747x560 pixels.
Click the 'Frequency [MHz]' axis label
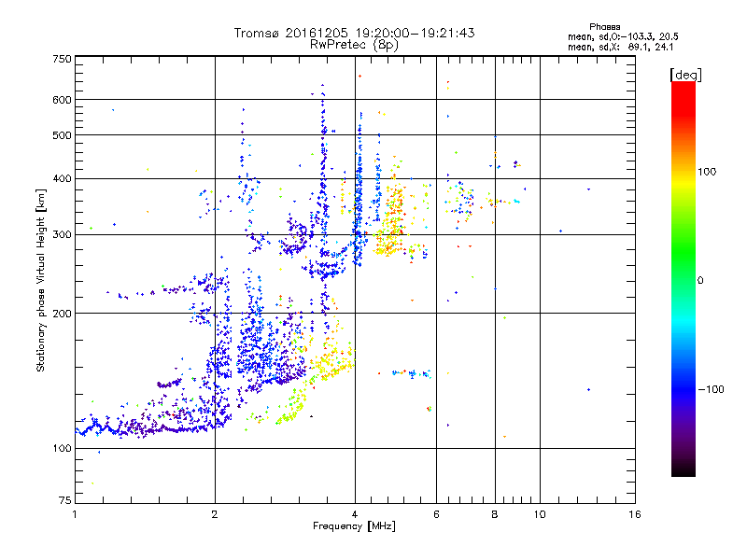point(354,526)
